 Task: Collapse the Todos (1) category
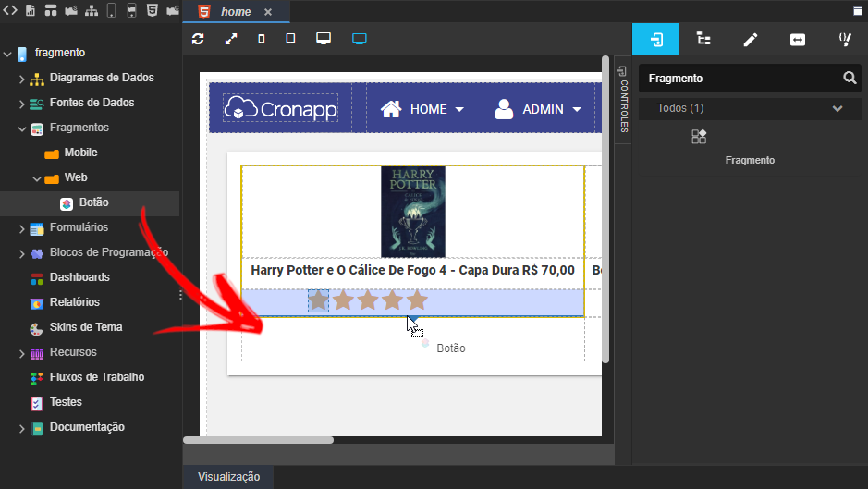coord(837,108)
